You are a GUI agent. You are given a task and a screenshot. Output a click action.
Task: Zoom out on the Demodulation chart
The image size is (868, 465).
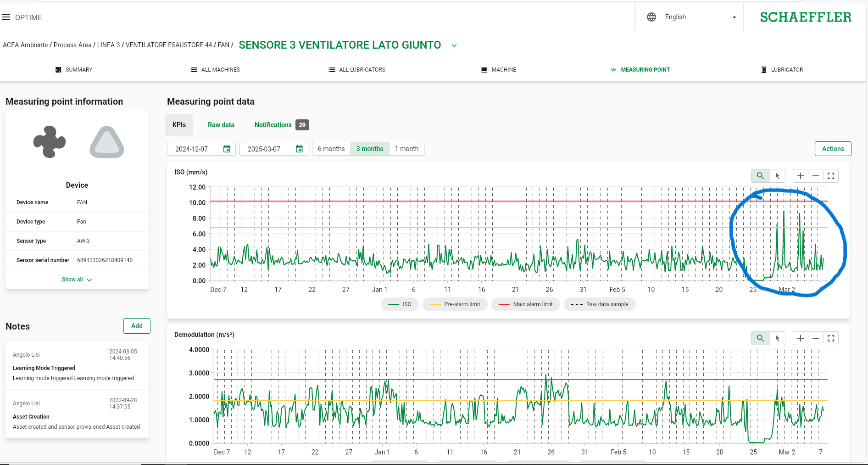click(816, 338)
